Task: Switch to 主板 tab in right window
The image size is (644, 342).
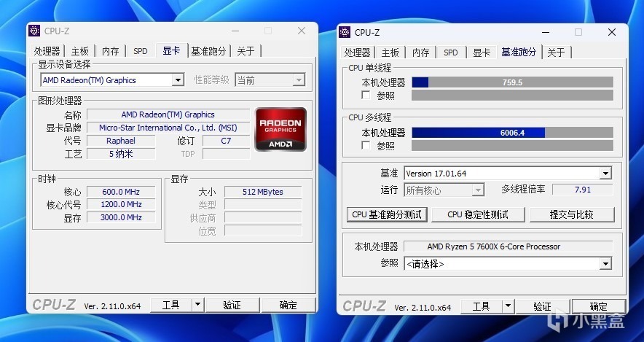Action: 390,53
